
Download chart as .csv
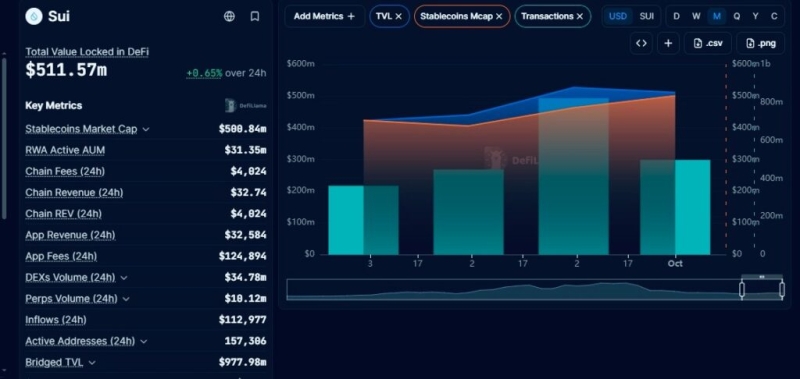click(708, 43)
